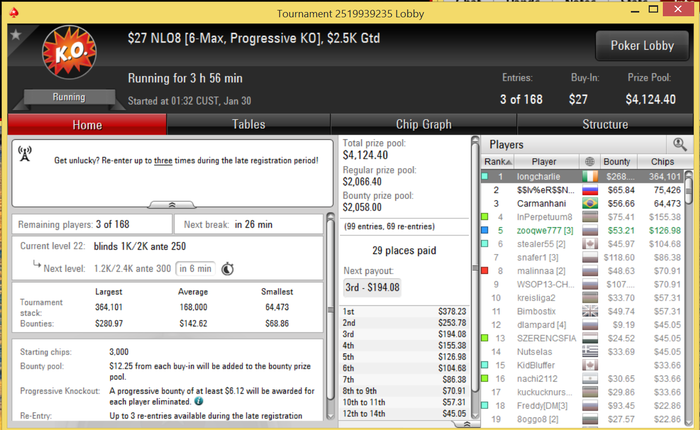Select player 8oggo8 [2]
Viewport: 700px width, 430px height.
point(582,419)
